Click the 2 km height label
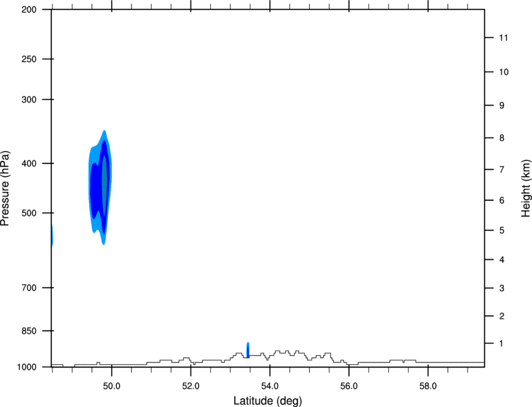Viewport: 532px width, 407px height. pyautogui.click(x=502, y=316)
